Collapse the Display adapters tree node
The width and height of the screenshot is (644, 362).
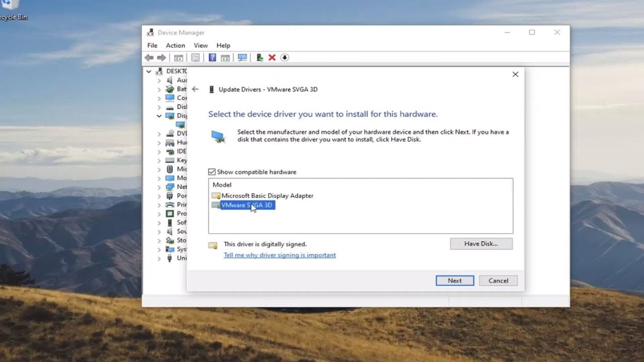(159, 116)
